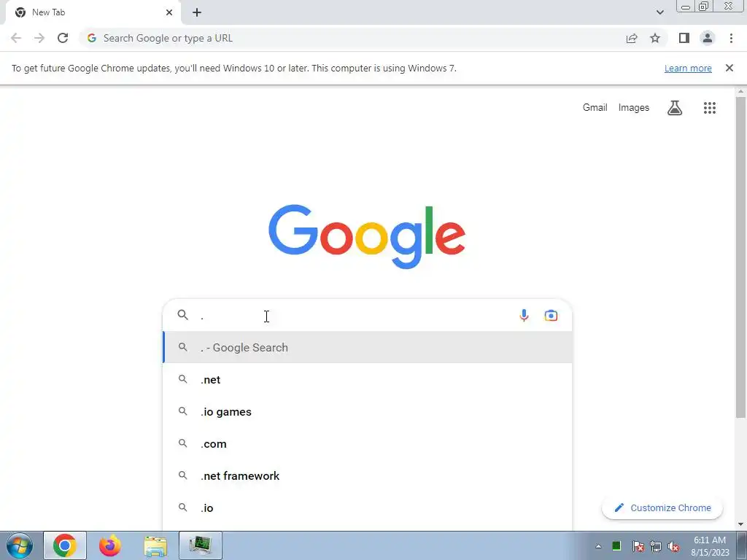The image size is (747, 560).
Task: Open Windows Explorer from the taskbar
Action: [x=155, y=545]
